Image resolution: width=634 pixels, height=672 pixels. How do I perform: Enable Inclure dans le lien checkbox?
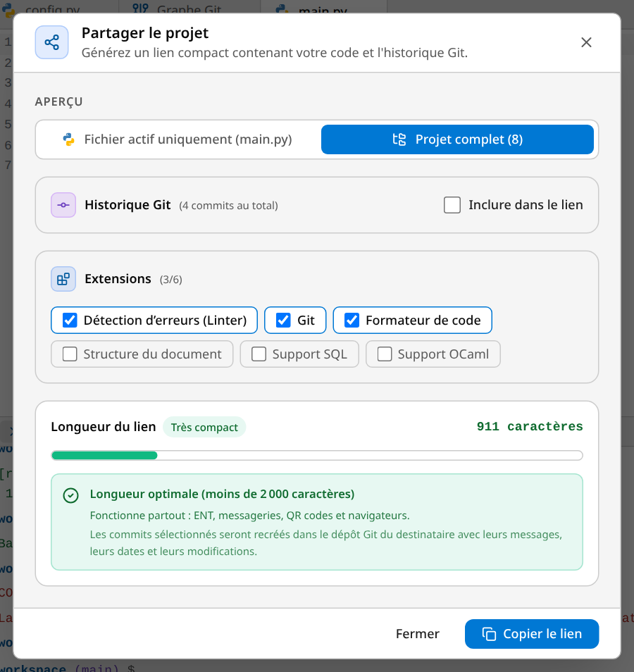(452, 205)
